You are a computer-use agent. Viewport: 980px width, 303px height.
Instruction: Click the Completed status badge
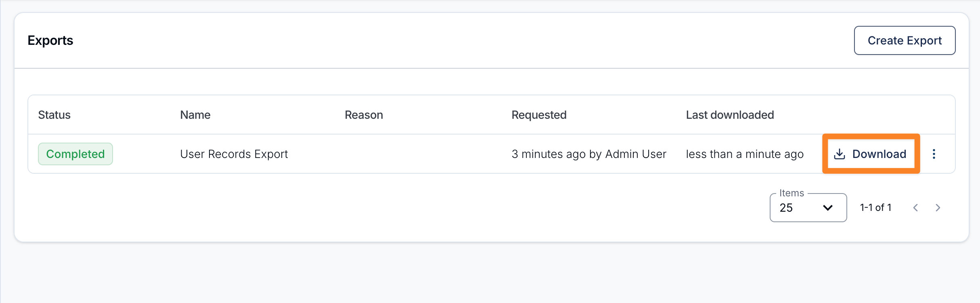pyautogui.click(x=75, y=154)
